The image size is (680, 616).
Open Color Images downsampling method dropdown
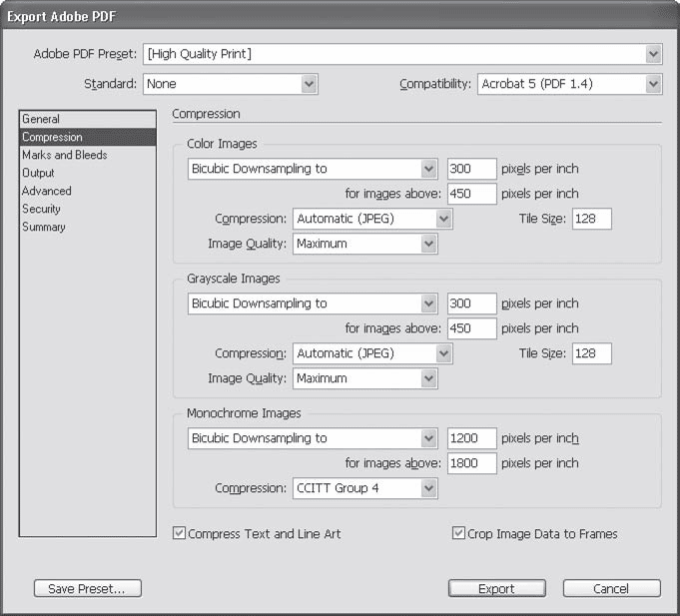(313, 169)
